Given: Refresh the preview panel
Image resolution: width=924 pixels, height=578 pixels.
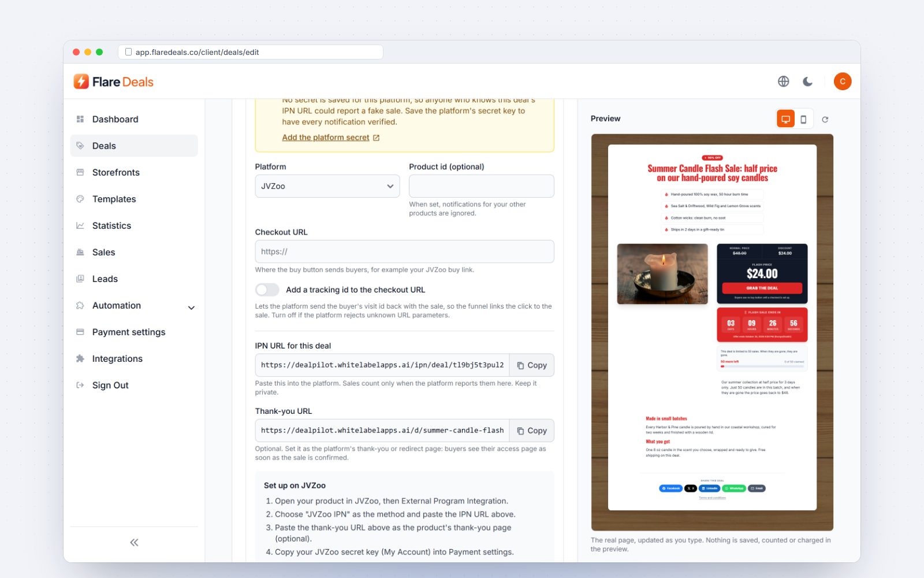Looking at the screenshot, I should click(825, 120).
